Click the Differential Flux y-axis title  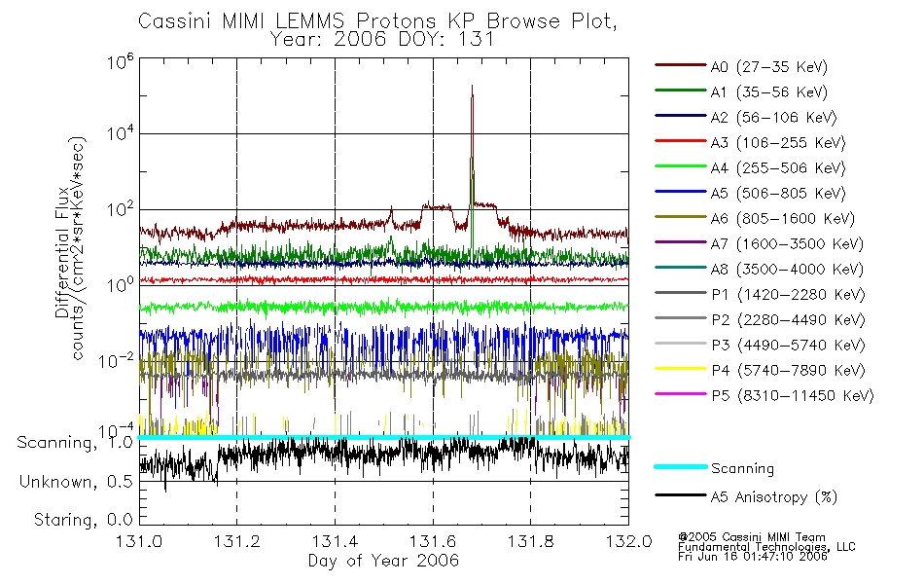tap(70, 248)
